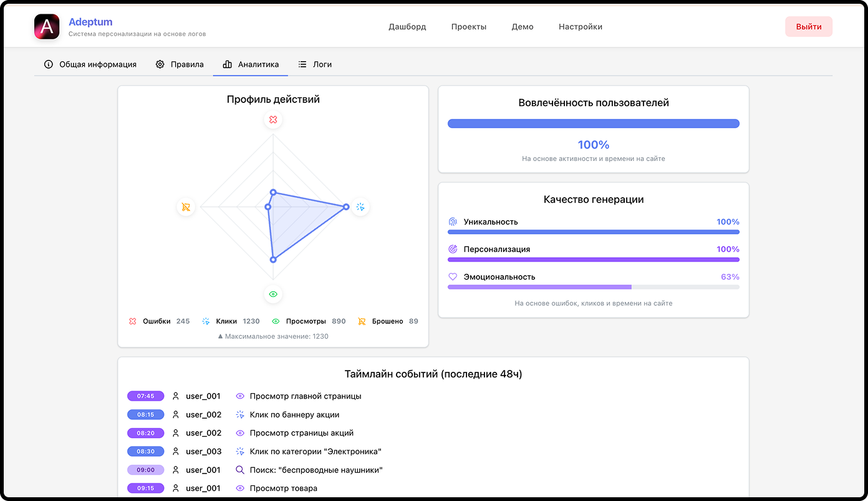868x501 pixels.
Task: Click the Эмоциональность progress bar
Action: tap(594, 287)
